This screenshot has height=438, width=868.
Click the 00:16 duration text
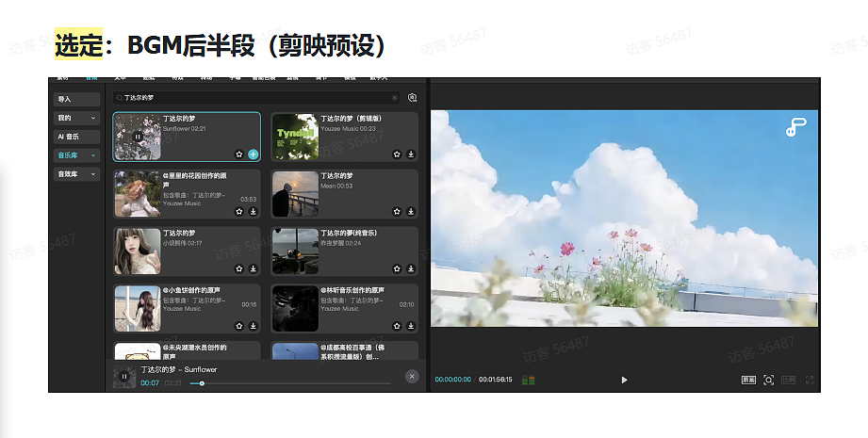coord(249,305)
